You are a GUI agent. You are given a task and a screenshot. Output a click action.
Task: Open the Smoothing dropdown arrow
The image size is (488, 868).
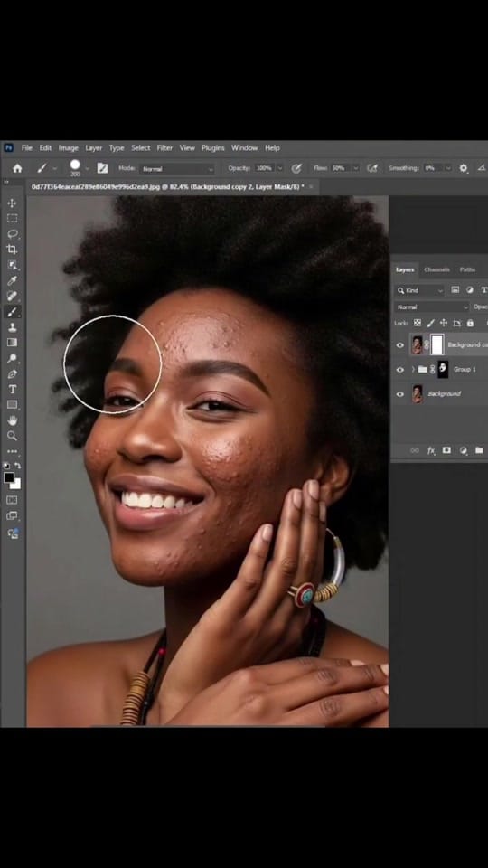(x=447, y=168)
